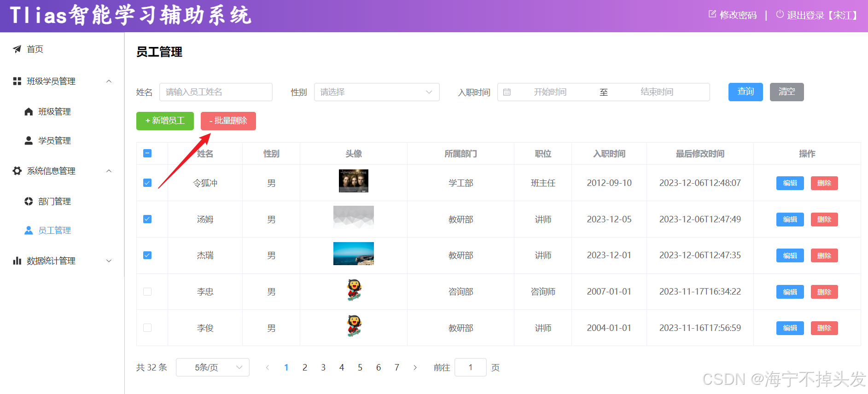This screenshot has width=868, height=394.
Task: Click the edit pencil icon beside 修改密码
Action: [712, 14]
